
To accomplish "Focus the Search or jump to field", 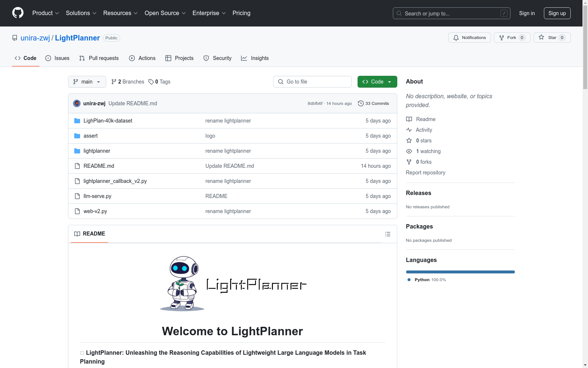I will tap(451, 13).
